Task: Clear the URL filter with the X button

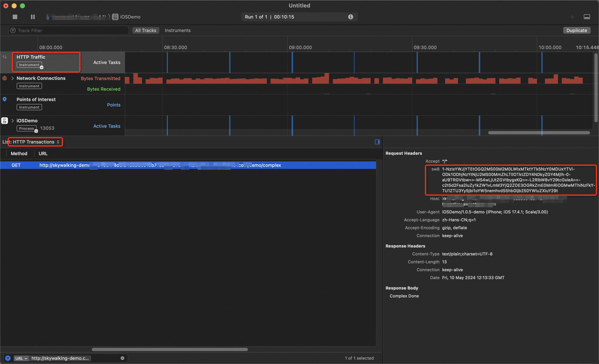Action: pyautogui.click(x=122, y=358)
